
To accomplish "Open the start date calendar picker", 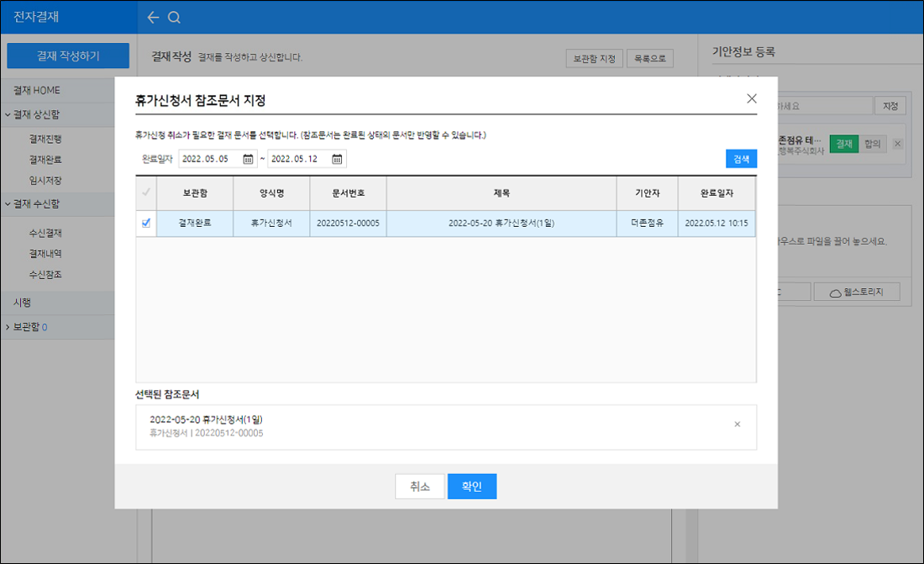I will click(249, 159).
